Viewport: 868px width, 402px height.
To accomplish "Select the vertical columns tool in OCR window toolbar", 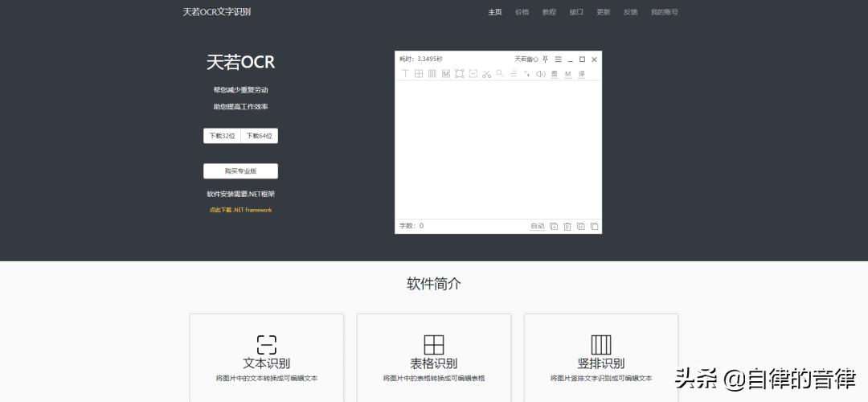I will click(432, 74).
